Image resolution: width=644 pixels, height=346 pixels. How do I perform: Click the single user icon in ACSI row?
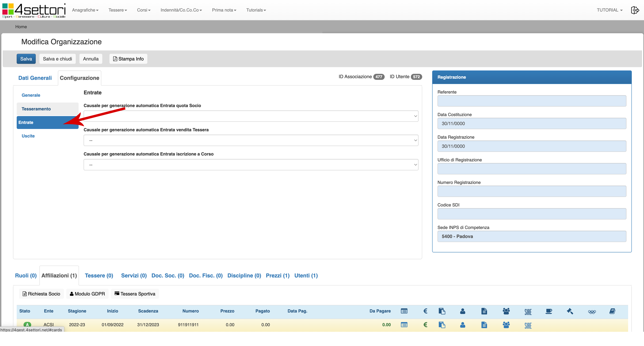(462, 325)
